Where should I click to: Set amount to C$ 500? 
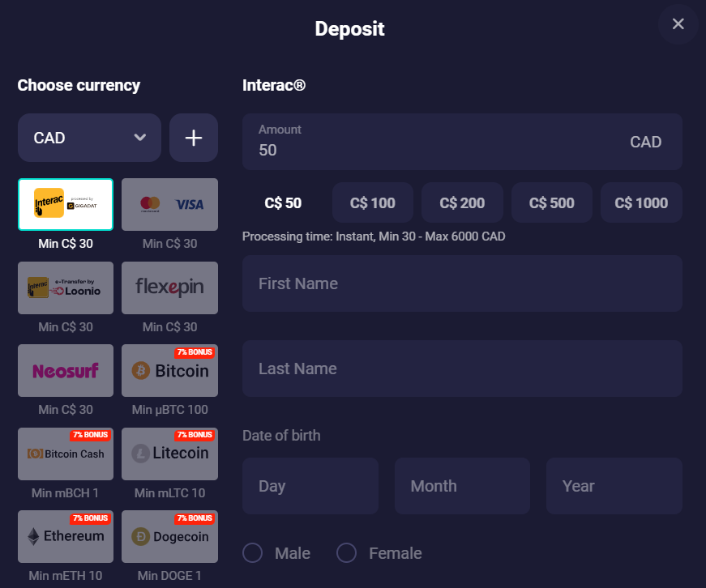(x=552, y=203)
